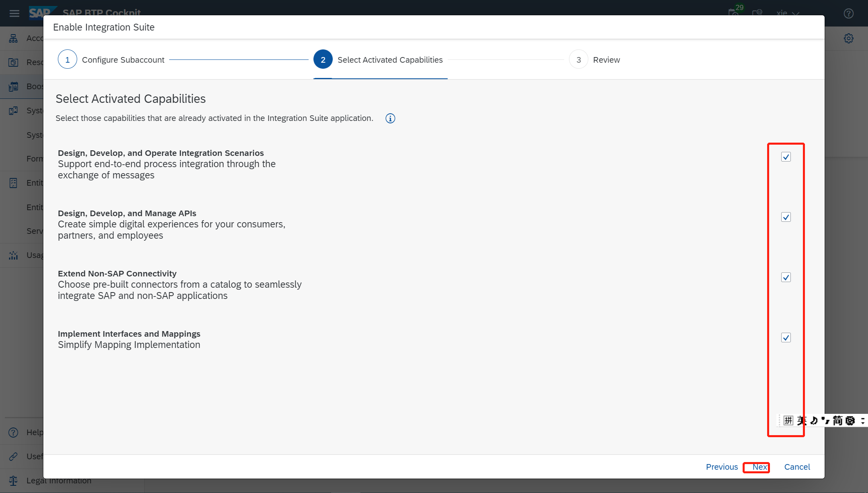Click 'Simplify Mapping Implementation' description
Screen dimensions: 868x493
pyautogui.click(x=129, y=345)
